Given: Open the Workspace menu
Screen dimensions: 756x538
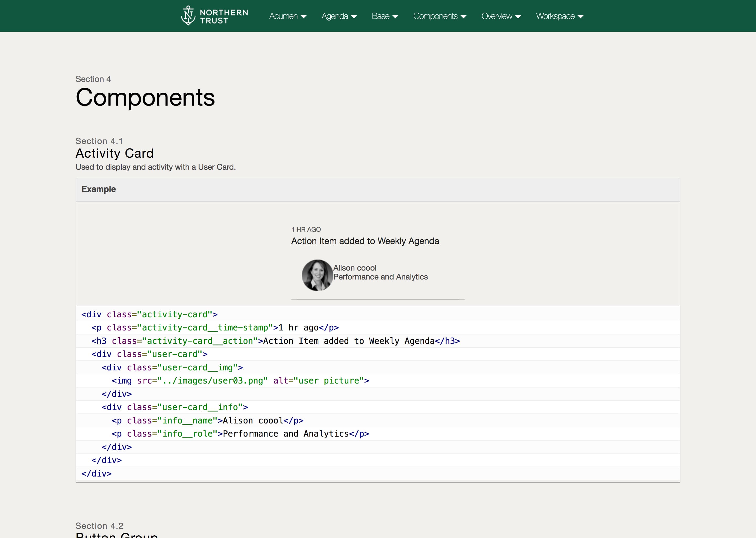Looking at the screenshot, I should pyautogui.click(x=555, y=16).
